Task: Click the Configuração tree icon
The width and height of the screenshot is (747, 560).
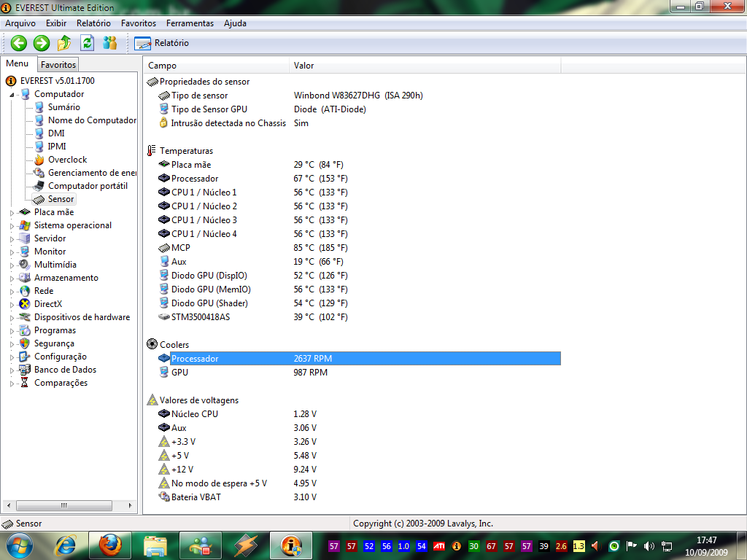Action: 25,357
